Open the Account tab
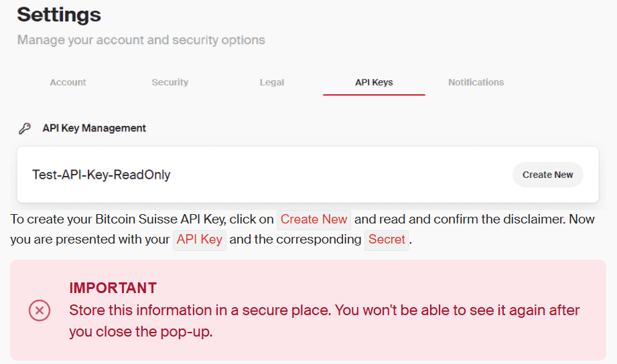The height and width of the screenshot is (364, 617). 68,82
